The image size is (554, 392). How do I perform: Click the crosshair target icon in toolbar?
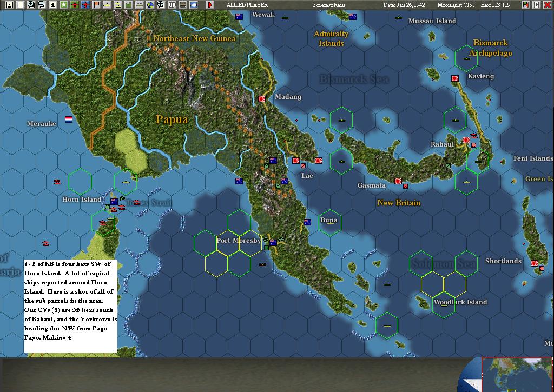tap(161, 4)
